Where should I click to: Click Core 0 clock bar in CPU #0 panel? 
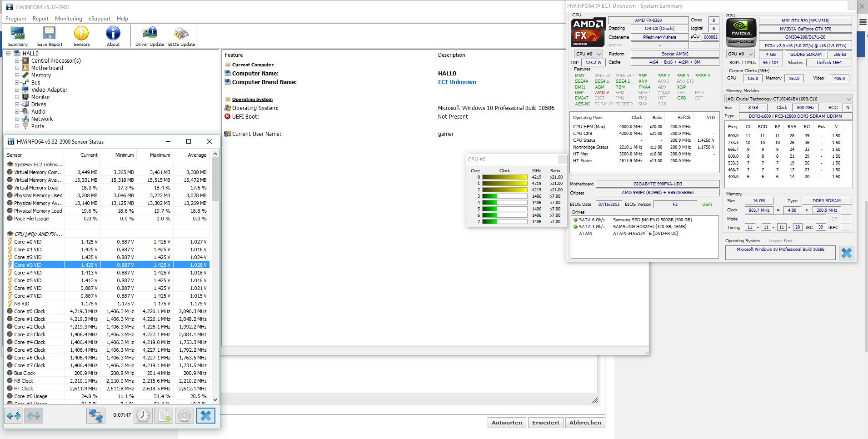pyautogui.click(x=504, y=177)
